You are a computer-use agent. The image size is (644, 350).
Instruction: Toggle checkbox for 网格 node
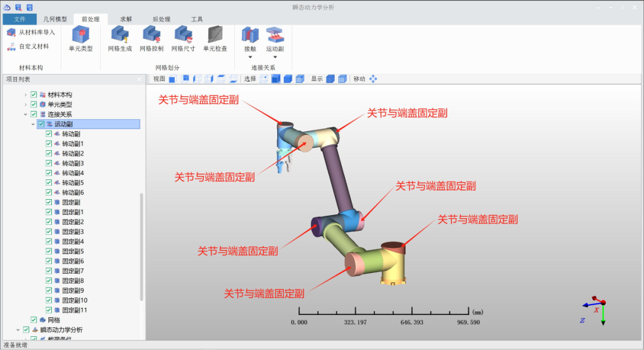(33, 320)
